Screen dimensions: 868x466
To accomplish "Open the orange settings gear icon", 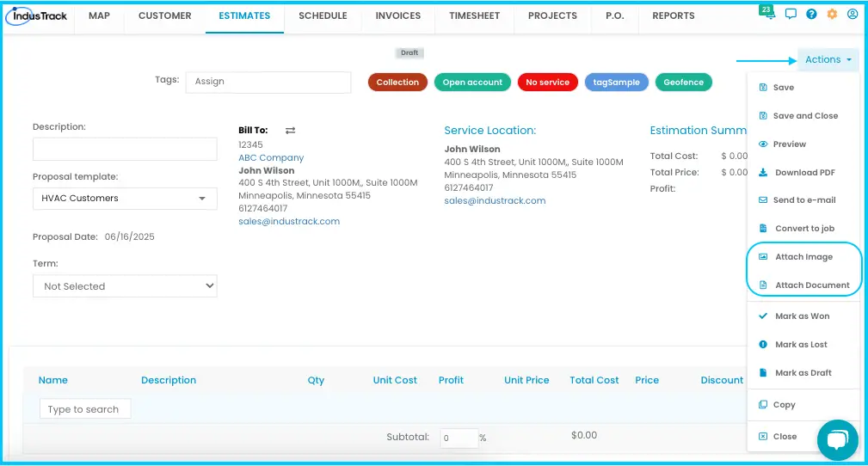I will [832, 15].
